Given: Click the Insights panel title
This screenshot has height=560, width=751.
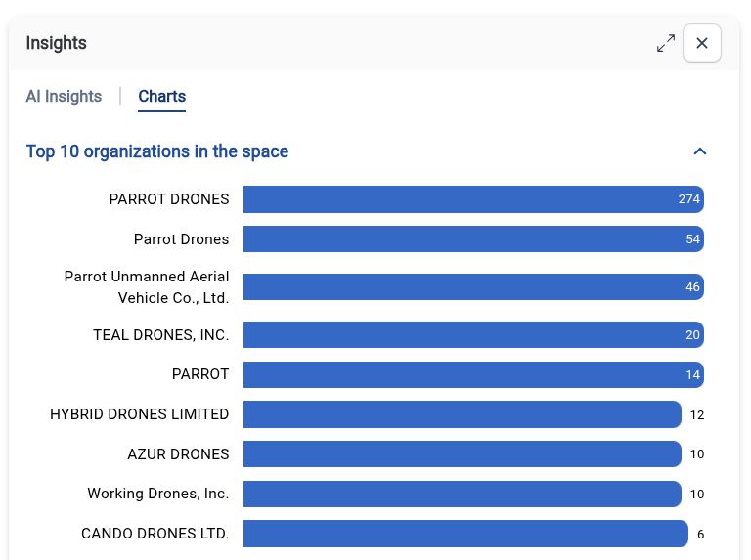Looking at the screenshot, I should click(x=56, y=43).
